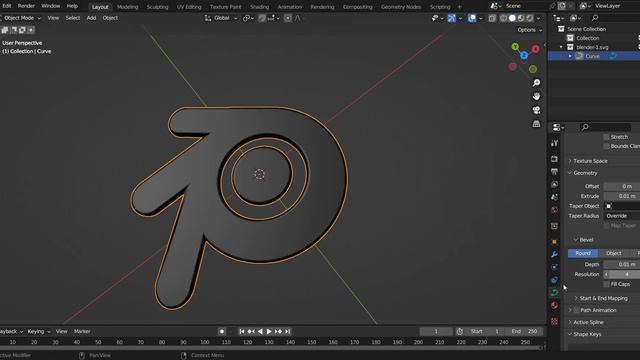Click the blue Z axis gizmo ball
This screenshot has width=640, height=360.
[524, 55]
